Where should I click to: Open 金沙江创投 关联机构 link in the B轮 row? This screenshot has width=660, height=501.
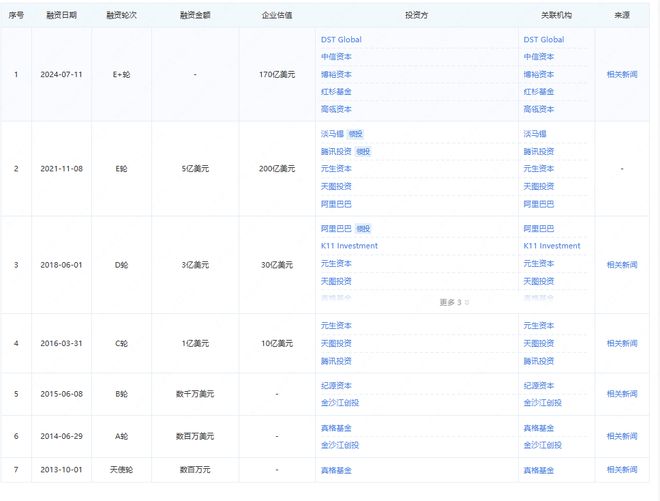tap(542, 403)
